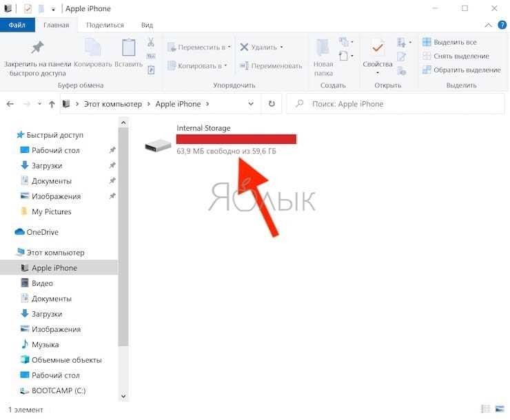Click Выделить все (Select all)
Screen dimensions: 510x420
(x=449, y=42)
